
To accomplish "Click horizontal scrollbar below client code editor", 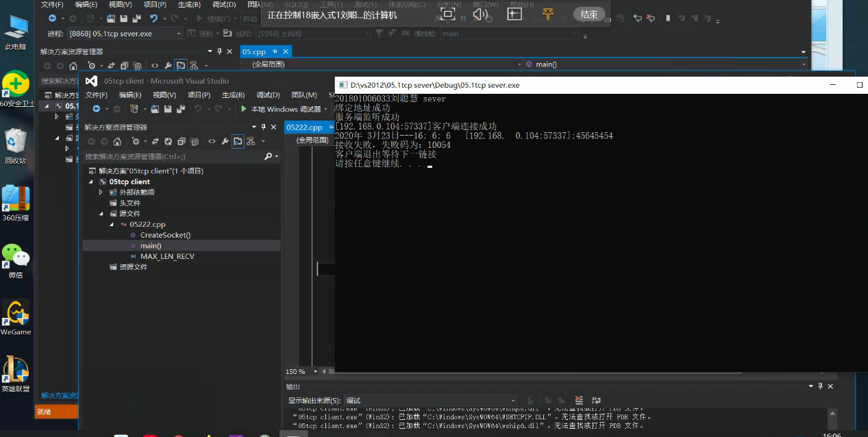I will (x=536, y=372).
